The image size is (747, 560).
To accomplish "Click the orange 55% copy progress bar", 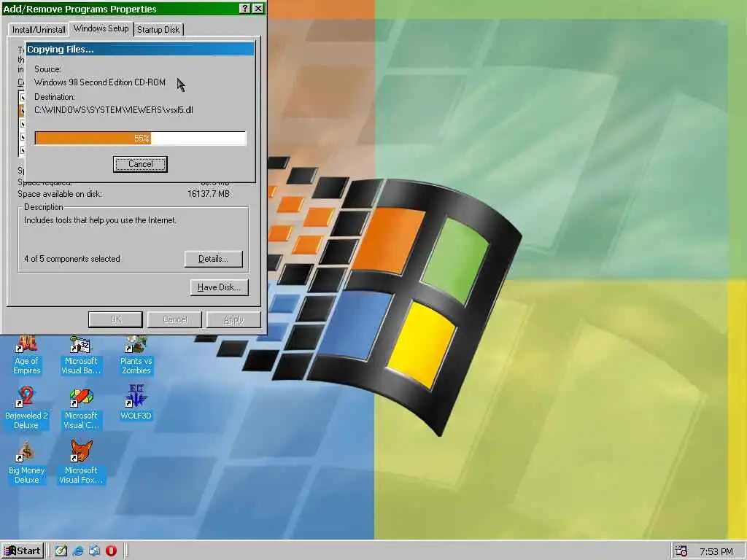I will (140, 138).
